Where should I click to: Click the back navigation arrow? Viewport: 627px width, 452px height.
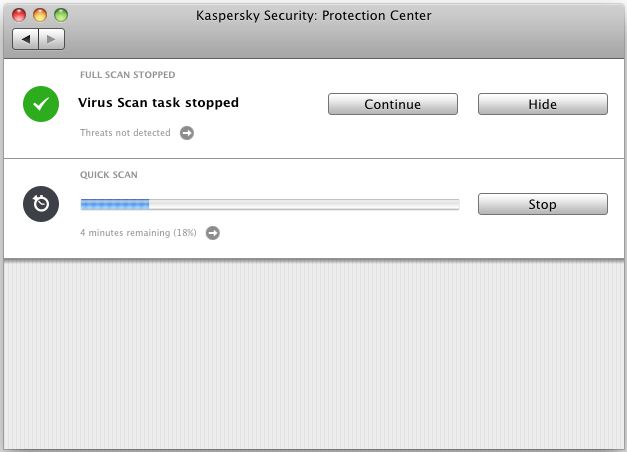tap(26, 39)
